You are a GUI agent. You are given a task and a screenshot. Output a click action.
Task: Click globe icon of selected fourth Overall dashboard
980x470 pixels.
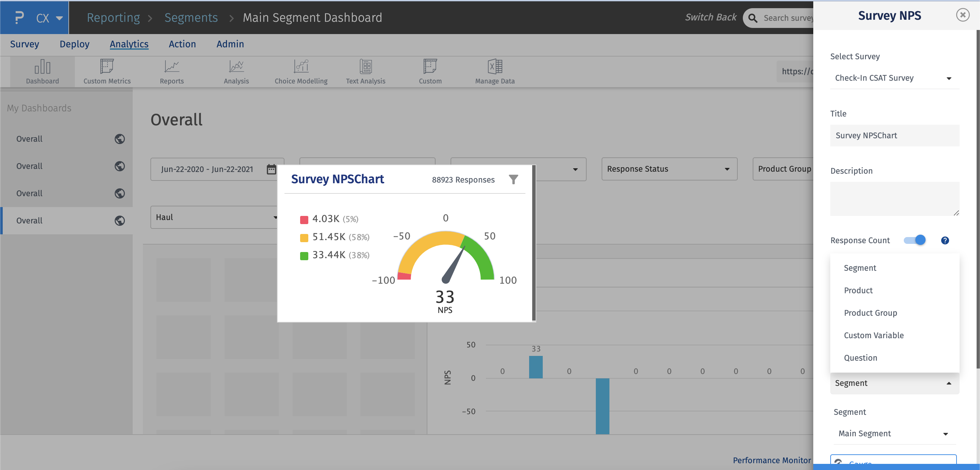coord(119,221)
